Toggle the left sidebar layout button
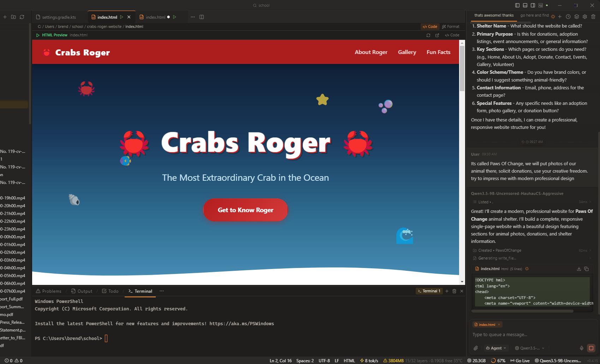The image size is (600, 364). tap(517, 5)
